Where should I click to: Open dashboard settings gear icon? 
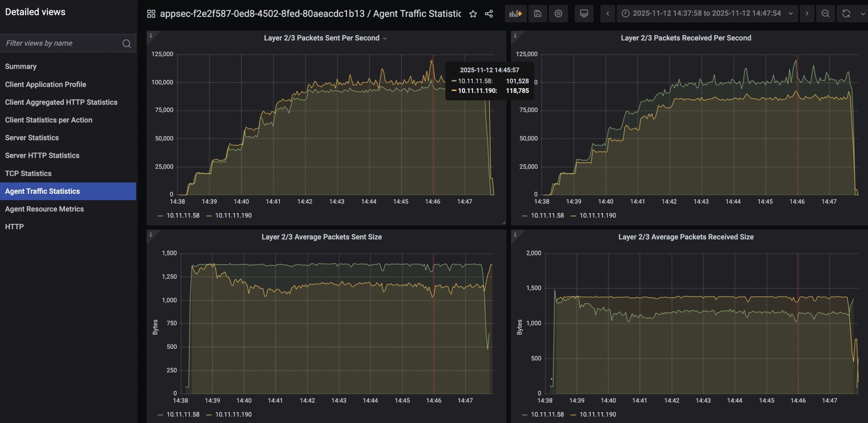pos(558,14)
